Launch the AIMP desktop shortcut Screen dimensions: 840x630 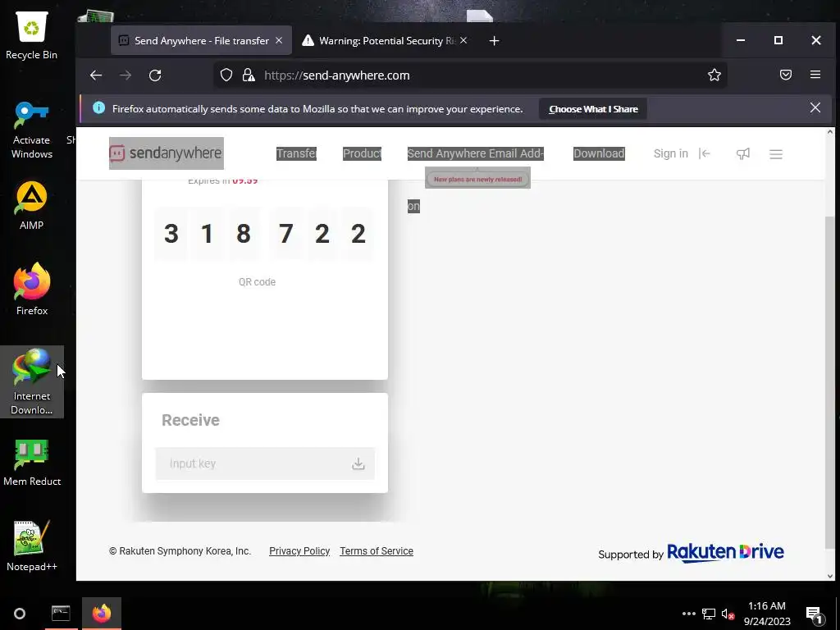coord(32,206)
